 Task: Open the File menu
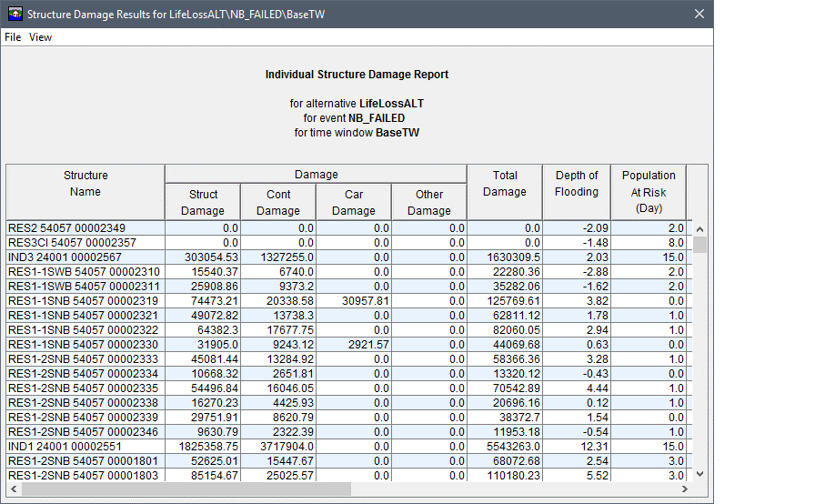point(13,37)
